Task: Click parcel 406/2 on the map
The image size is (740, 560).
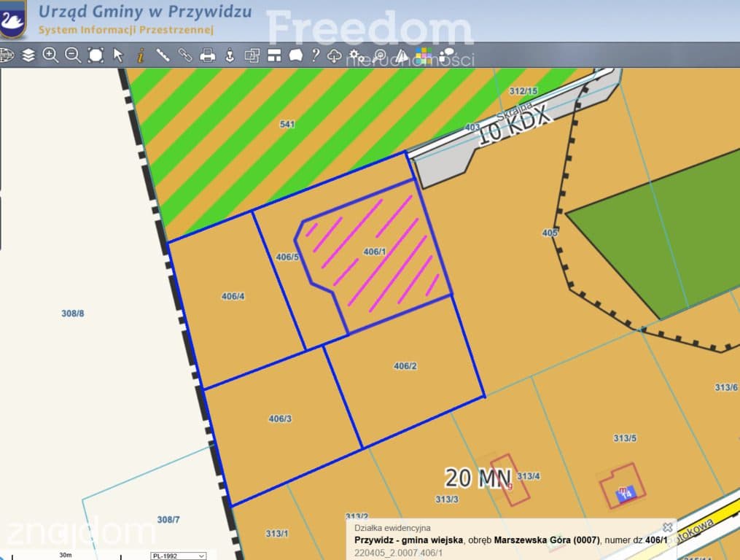Action: tap(405, 366)
